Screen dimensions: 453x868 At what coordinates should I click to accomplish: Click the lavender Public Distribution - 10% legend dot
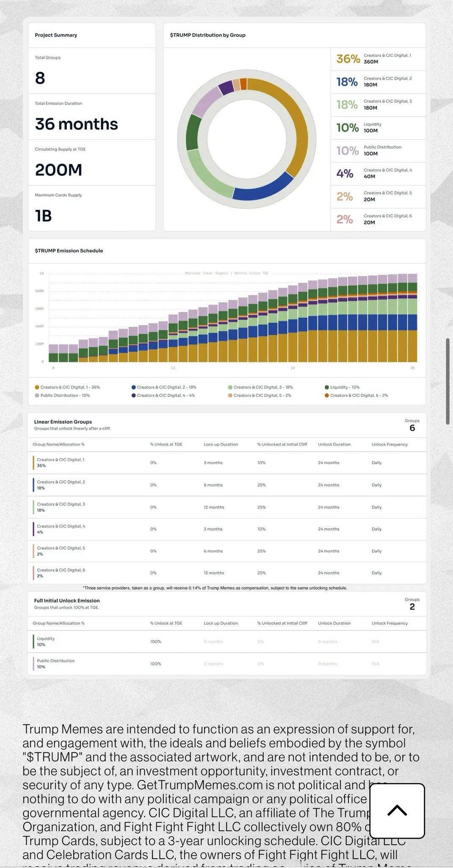(37, 395)
